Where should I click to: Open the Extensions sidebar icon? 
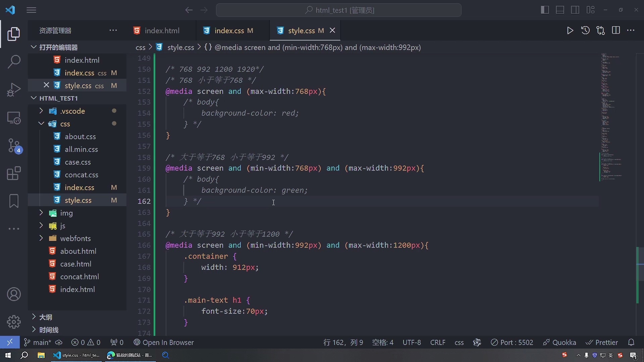[x=14, y=173]
